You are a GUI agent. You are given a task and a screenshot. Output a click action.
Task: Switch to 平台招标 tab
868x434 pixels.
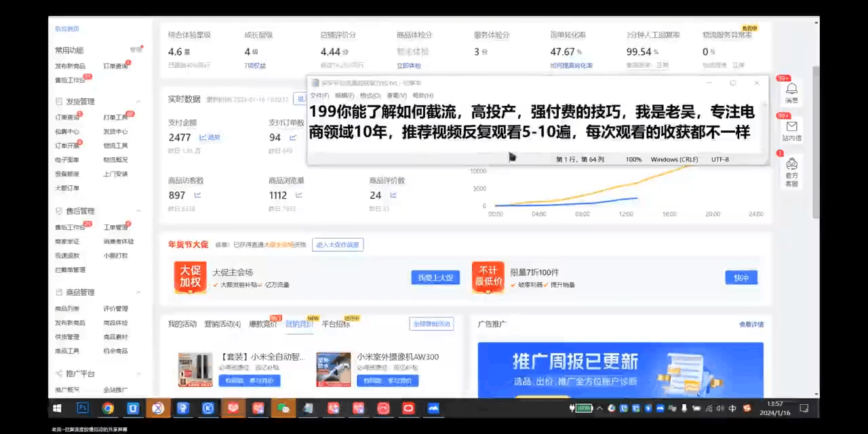click(336, 324)
